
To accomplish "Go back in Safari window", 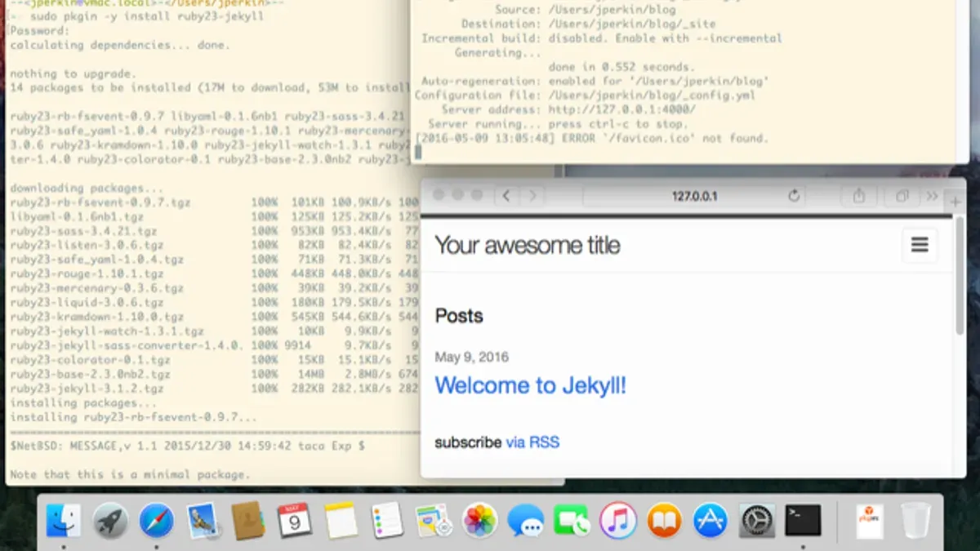I will (506, 196).
